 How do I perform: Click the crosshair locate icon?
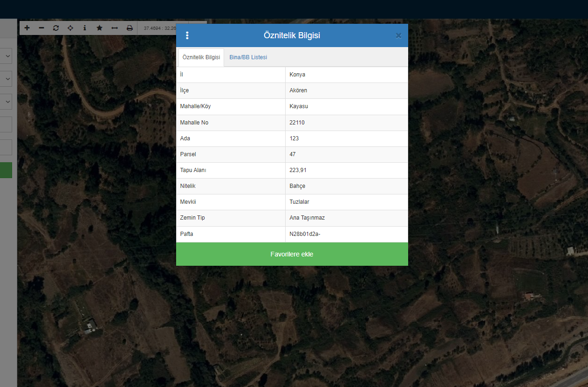[70, 28]
